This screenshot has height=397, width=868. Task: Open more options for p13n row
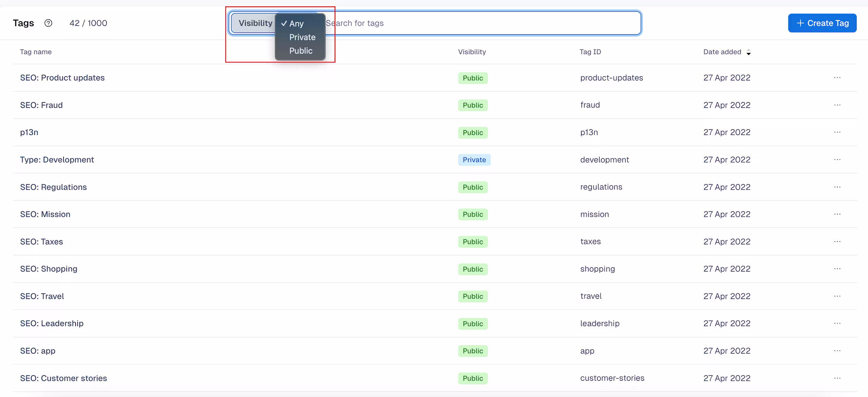coord(837,132)
